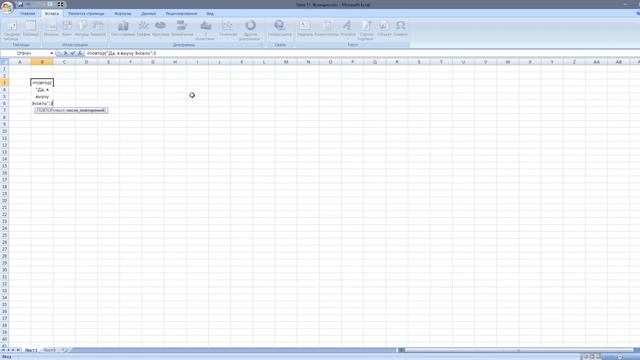Switch to the Главная ribbon tab
640x360 pixels.
pyautogui.click(x=28, y=13)
